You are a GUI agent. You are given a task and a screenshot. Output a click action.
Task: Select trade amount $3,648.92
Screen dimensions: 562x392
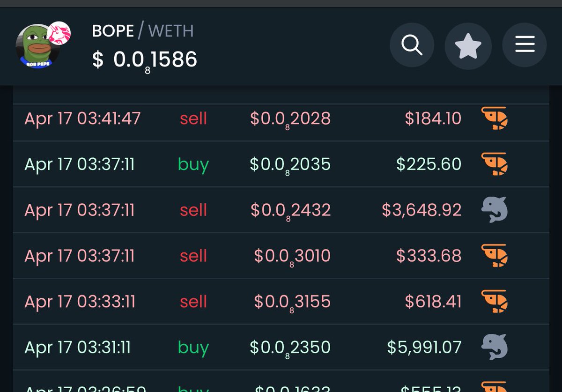[x=422, y=210]
